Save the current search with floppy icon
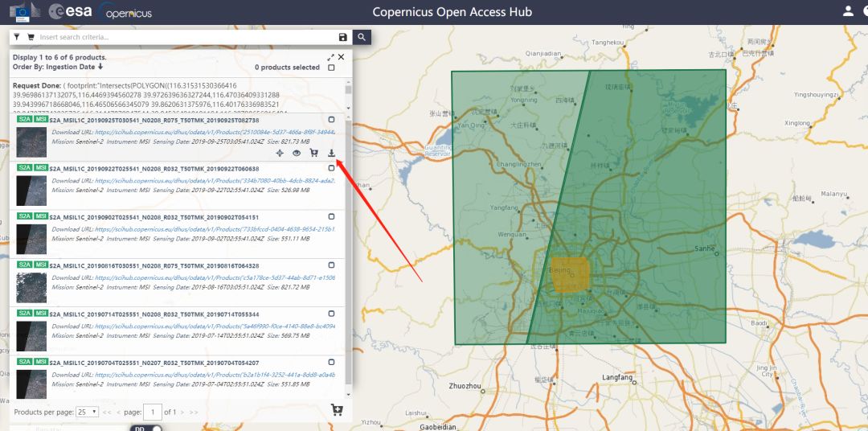Viewport: 868px width, 431px height. pyautogui.click(x=342, y=37)
